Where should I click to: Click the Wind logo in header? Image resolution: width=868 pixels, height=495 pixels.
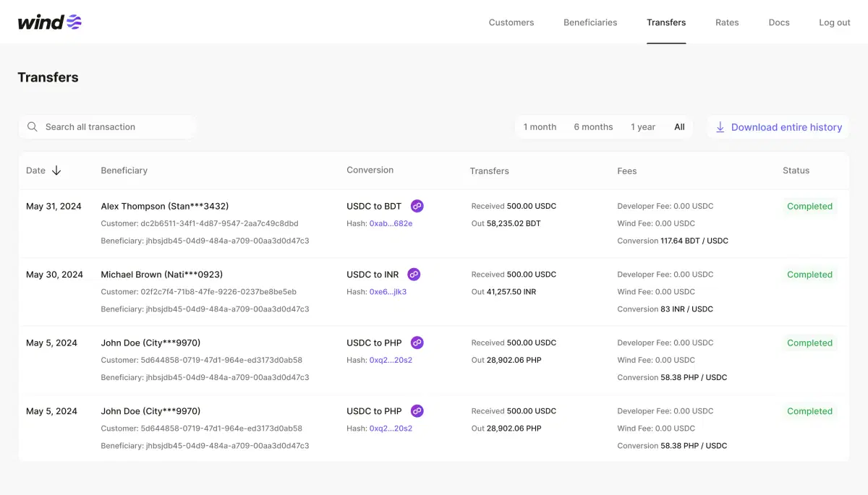click(49, 22)
